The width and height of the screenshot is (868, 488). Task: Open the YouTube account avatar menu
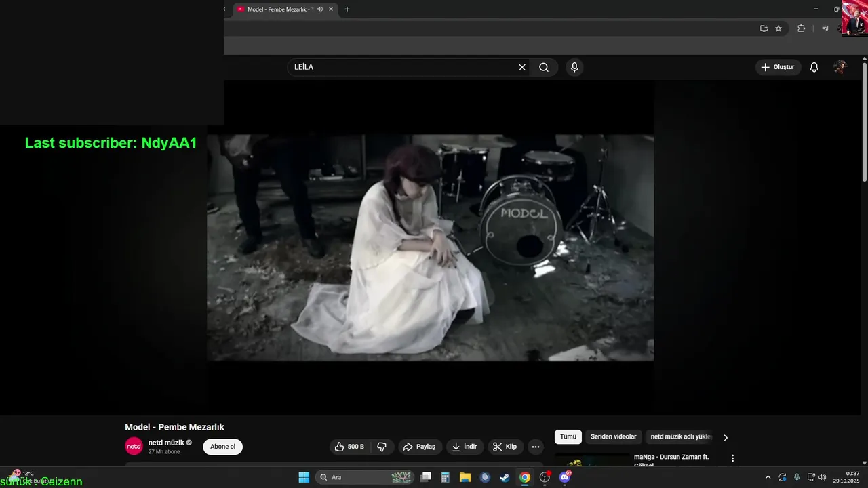pos(840,67)
